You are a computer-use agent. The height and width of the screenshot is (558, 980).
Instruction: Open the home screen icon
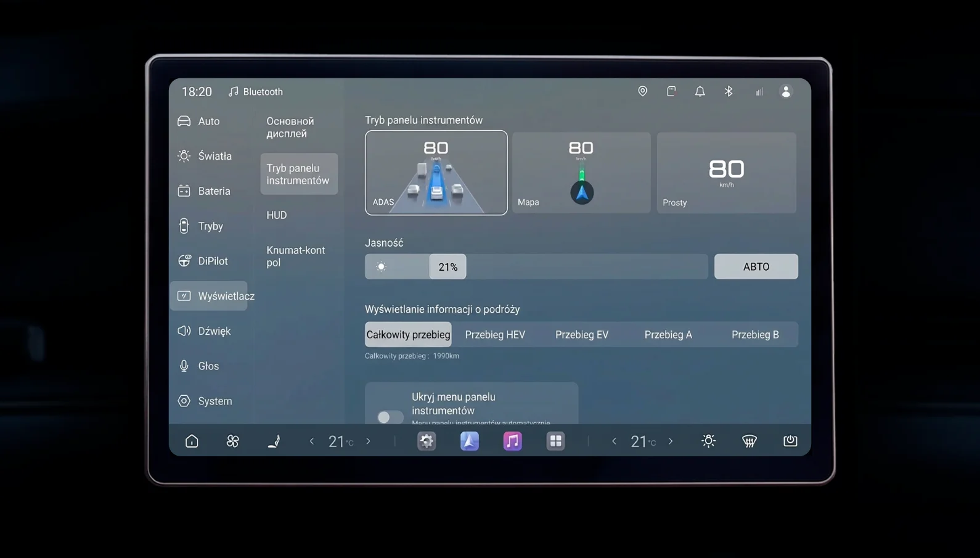pyautogui.click(x=192, y=441)
